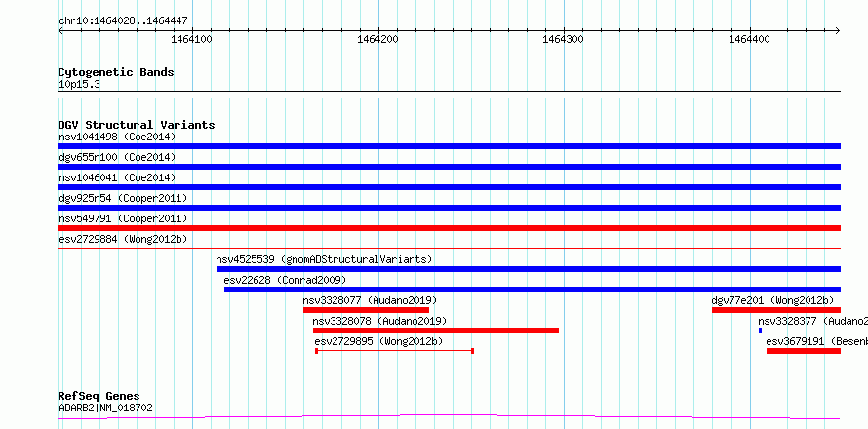The height and width of the screenshot is (429, 868).
Task: Click nsv549791 (Cooper2011) variant label
Action: [123, 218]
